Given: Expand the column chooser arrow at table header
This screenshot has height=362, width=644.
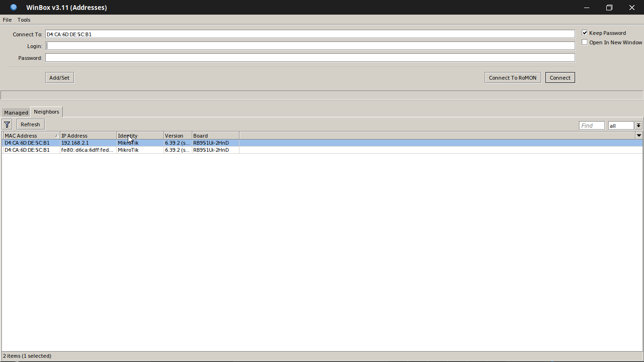Looking at the screenshot, I should (639, 136).
